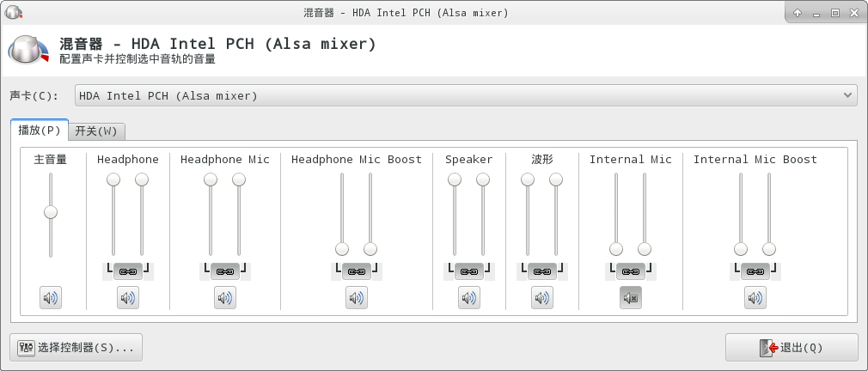Click the 主音量 volume slider handle
Screen dimensions: 868x371
pos(51,212)
